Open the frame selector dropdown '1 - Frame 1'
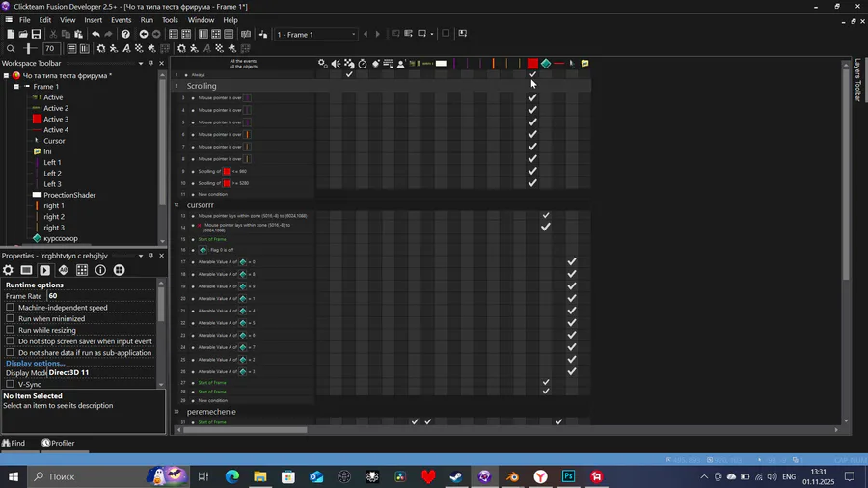The image size is (868, 488). [315, 35]
